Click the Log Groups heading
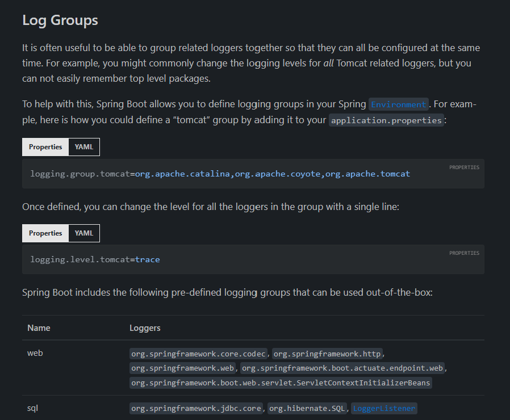Image resolution: width=510 pixels, height=420 pixels. [60, 20]
